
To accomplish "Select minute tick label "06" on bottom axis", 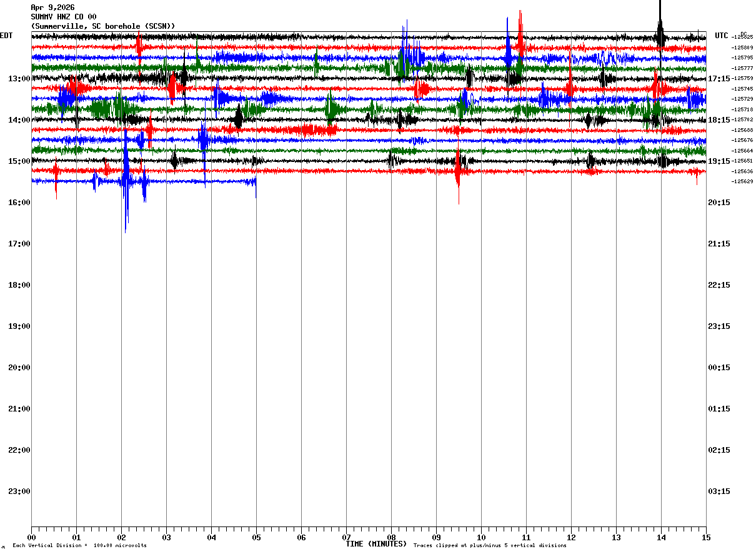I will (301, 537).
